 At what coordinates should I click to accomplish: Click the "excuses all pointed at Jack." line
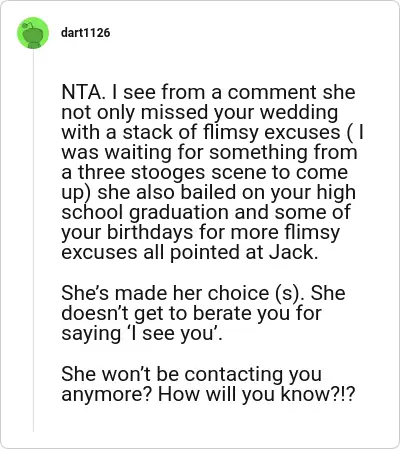pyautogui.click(x=190, y=252)
